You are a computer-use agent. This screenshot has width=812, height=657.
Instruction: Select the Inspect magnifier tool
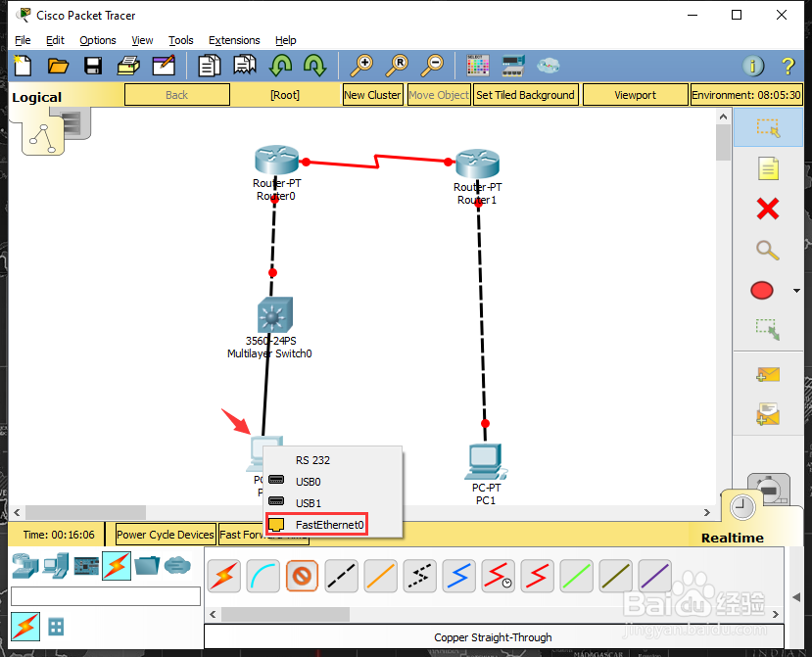tap(768, 250)
